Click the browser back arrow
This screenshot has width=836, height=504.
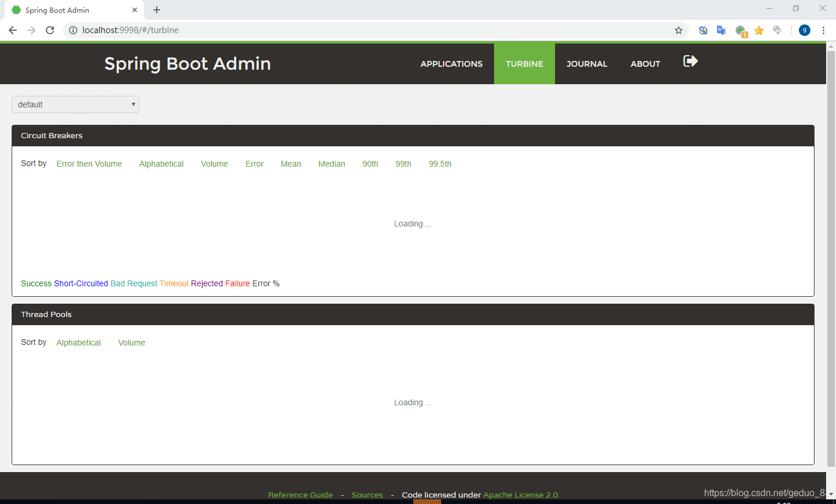13,30
